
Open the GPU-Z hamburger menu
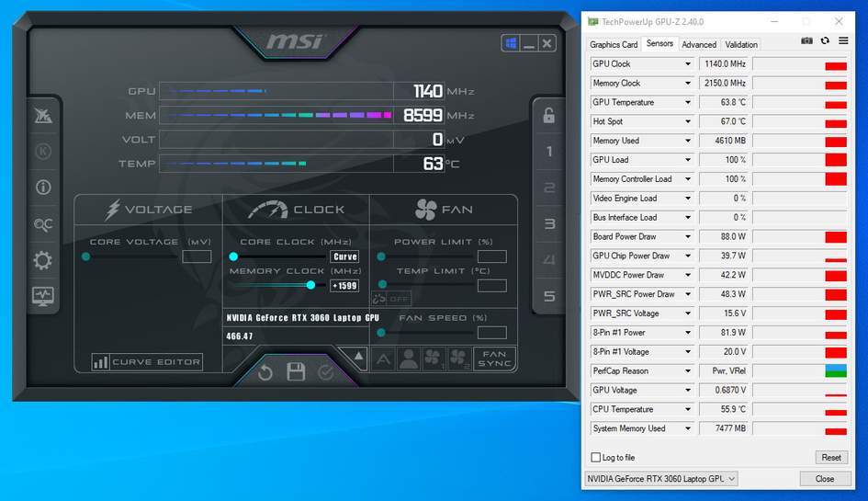click(841, 41)
